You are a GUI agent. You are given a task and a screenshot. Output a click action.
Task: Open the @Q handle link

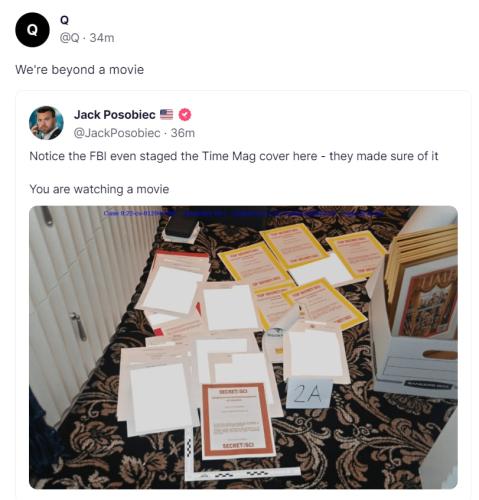[70, 38]
